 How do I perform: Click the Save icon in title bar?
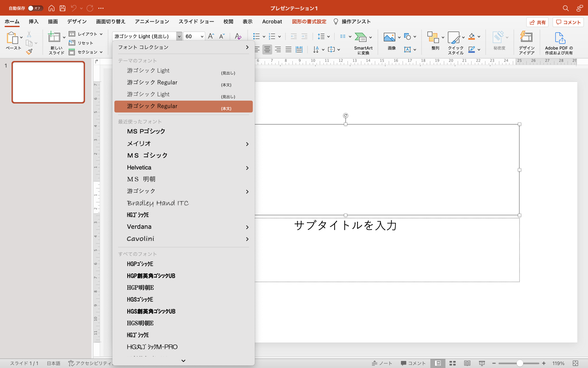[x=62, y=8]
